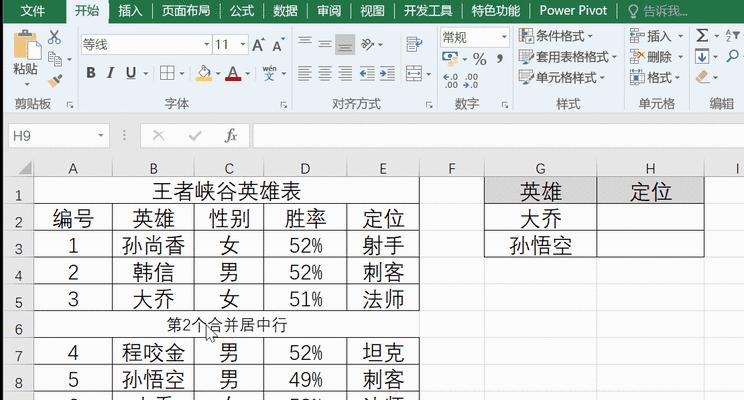Click the Copy icon

pos(55,59)
